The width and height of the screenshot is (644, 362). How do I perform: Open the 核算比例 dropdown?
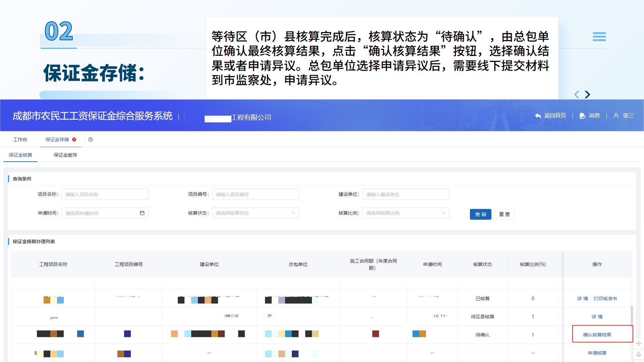point(406,213)
